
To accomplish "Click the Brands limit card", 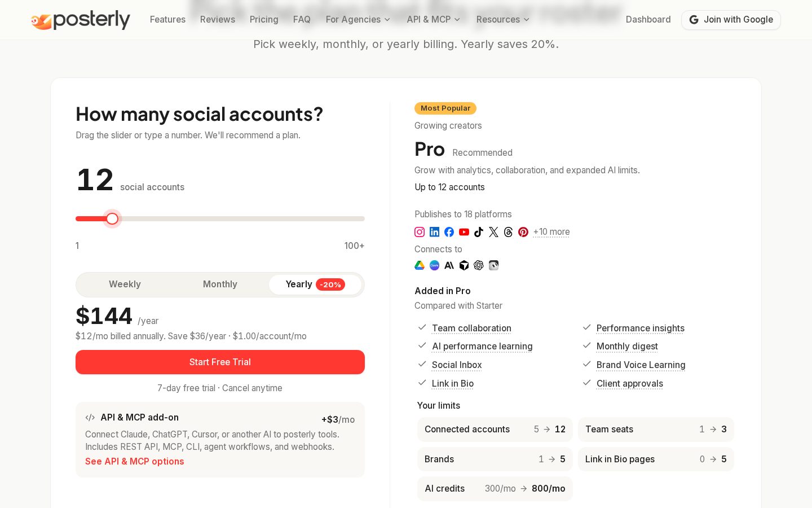I will click(x=495, y=459).
